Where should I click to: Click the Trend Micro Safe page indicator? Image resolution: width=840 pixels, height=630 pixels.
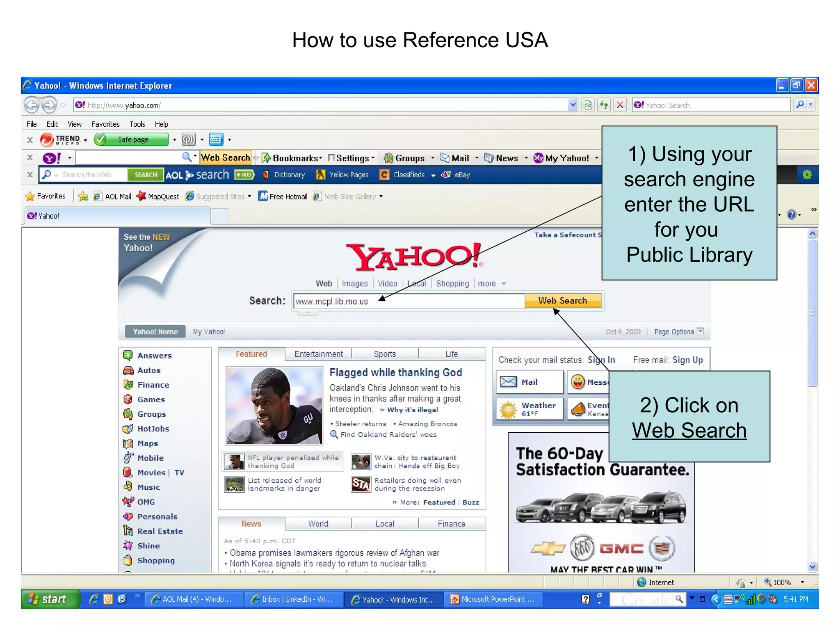click(131, 139)
